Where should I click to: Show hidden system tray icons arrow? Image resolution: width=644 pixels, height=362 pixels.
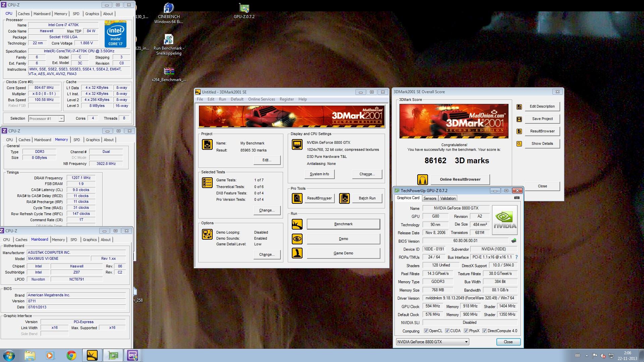587,356
